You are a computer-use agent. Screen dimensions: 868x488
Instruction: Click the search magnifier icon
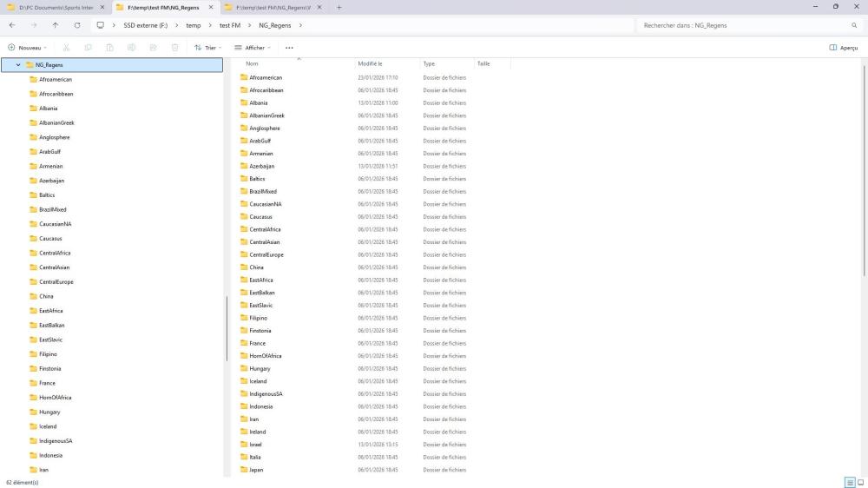(854, 25)
